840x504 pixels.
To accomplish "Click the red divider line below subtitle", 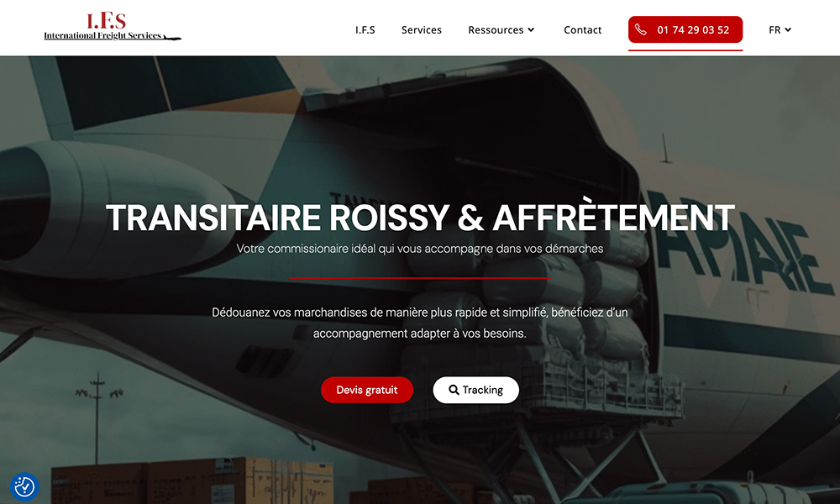I will pyautogui.click(x=419, y=278).
